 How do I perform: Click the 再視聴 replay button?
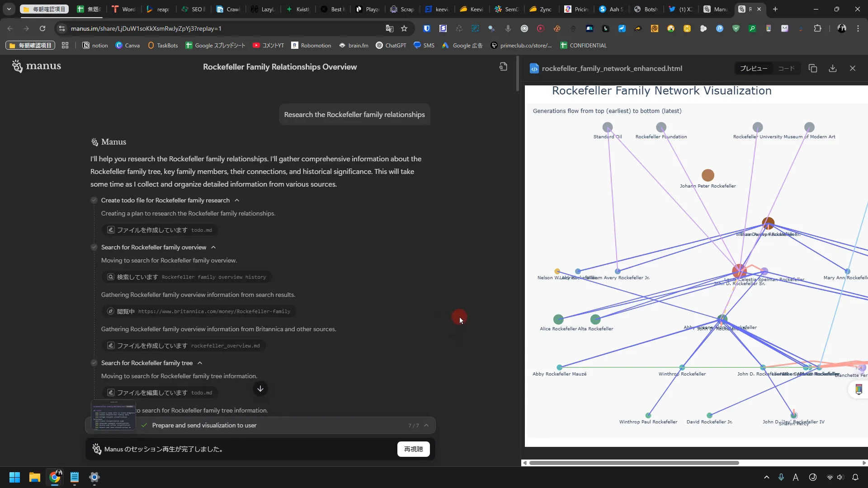[x=413, y=449]
